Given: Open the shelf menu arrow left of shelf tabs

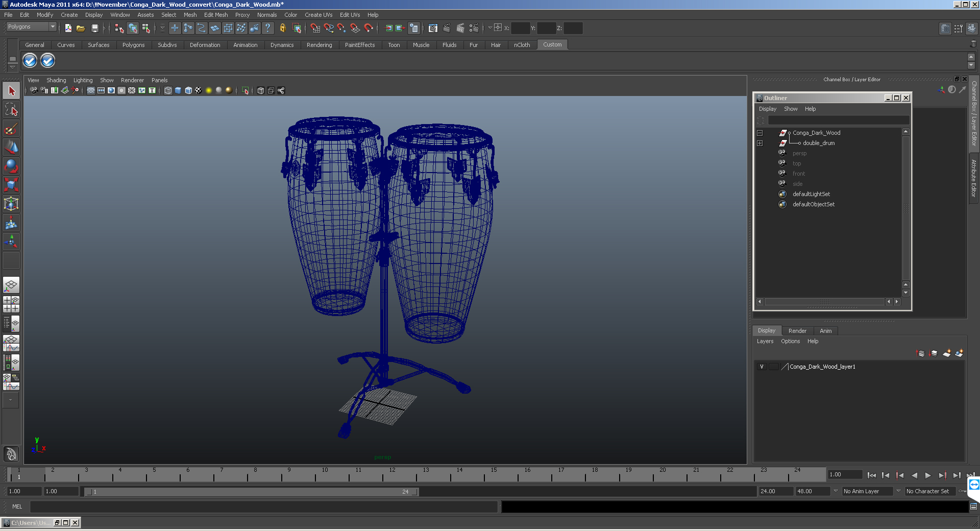Looking at the screenshot, I should 13,67.
